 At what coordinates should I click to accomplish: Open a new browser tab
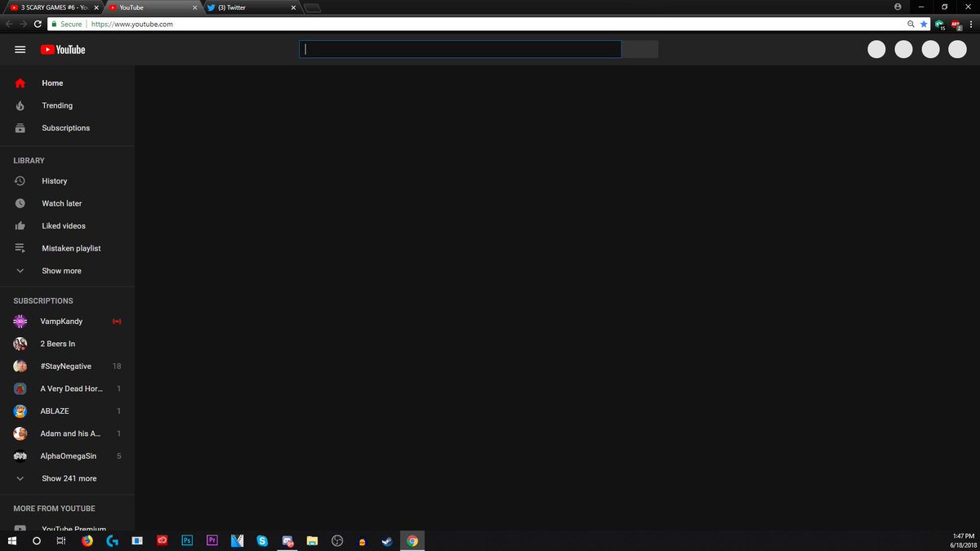click(312, 8)
